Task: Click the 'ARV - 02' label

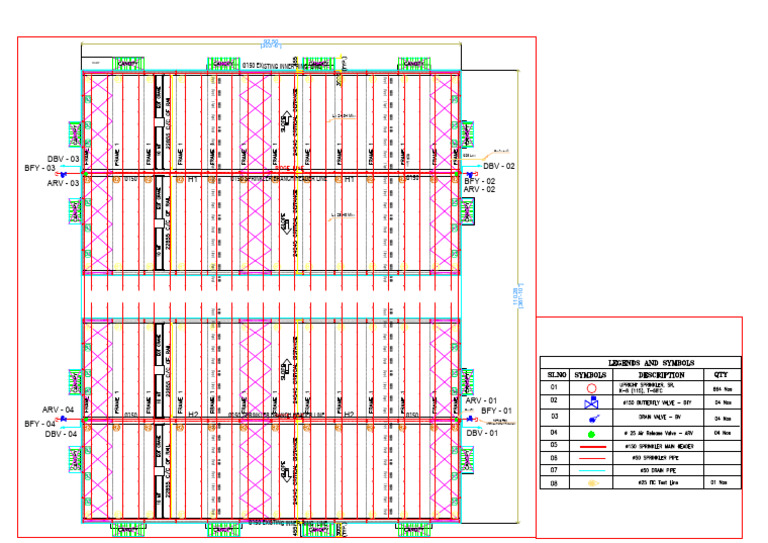Action: click(x=479, y=189)
